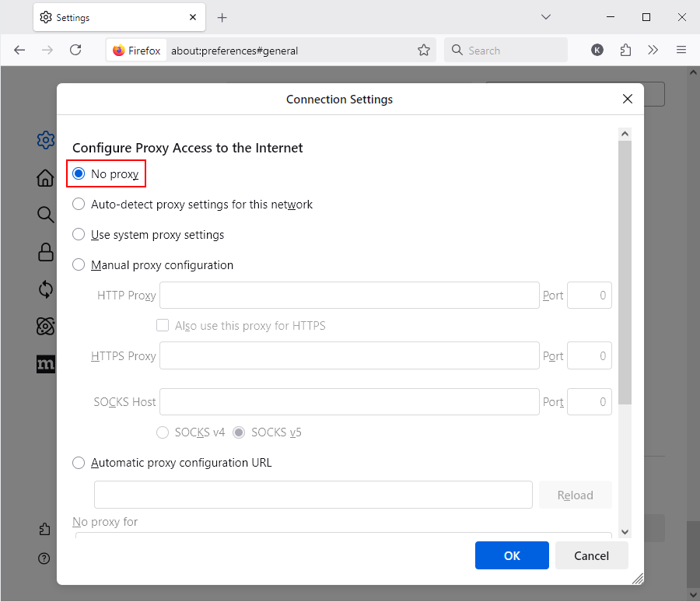Screen dimensions: 700x602
Task: Click the reload page icon
Action: click(75, 50)
